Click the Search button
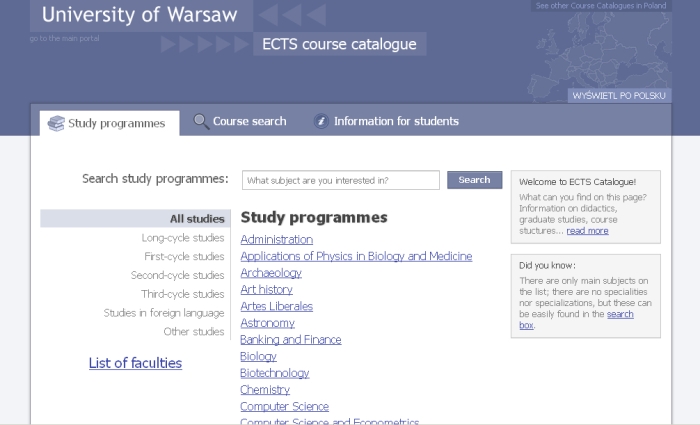This screenshot has width=700, height=425. tap(475, 180)
